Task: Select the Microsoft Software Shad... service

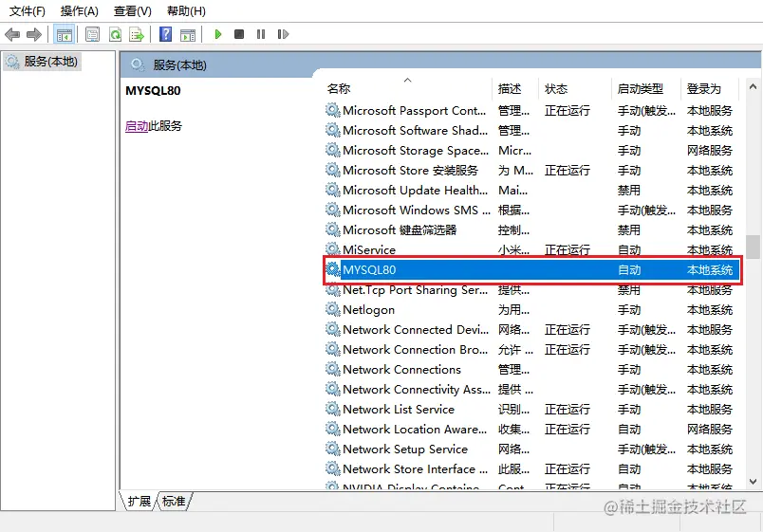Action: [x=531, y=130]
